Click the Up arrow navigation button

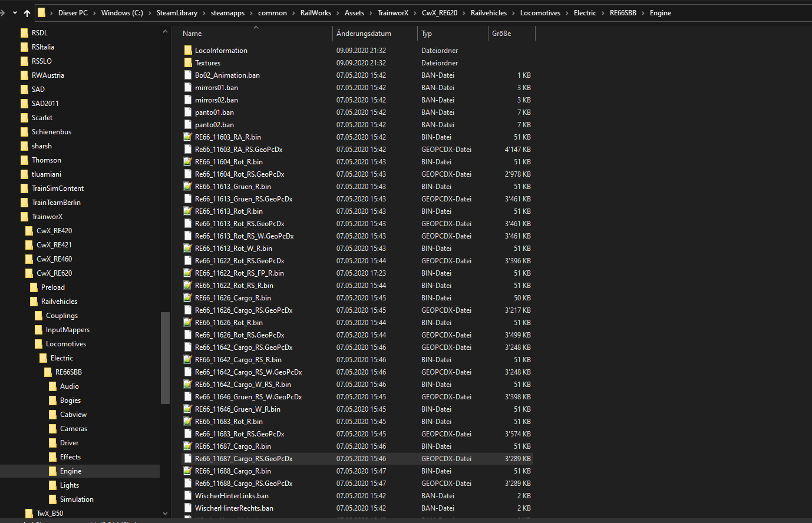point(27,13)
